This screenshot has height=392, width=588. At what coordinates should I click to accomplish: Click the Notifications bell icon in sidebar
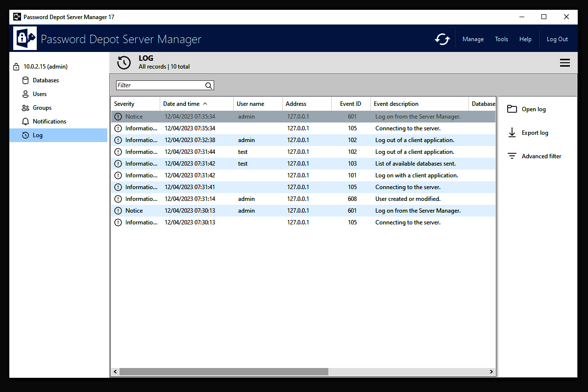point(25,122)
